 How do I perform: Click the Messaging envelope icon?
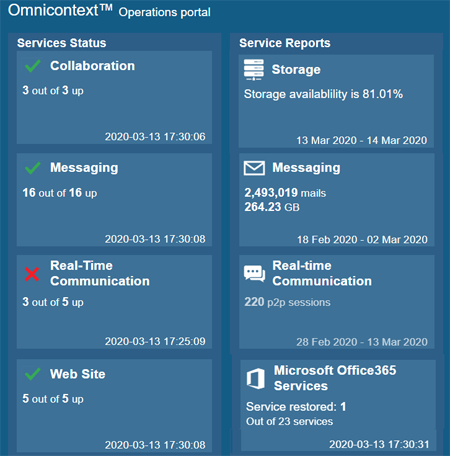[x=254, y=168]
